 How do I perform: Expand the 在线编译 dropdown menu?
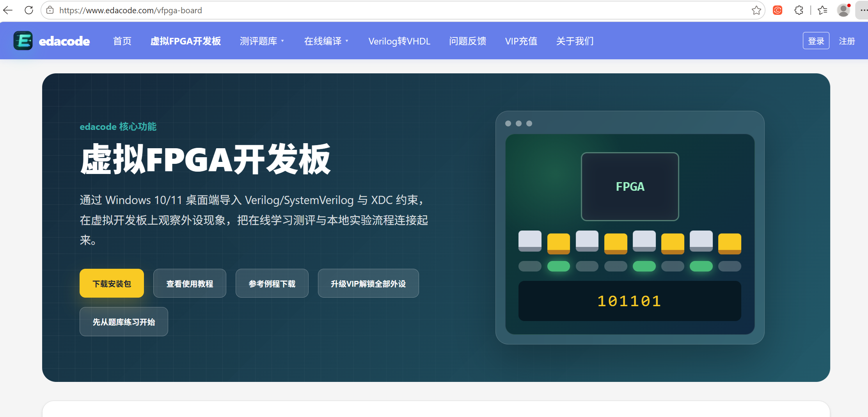pyautogui.click(x=326, y=41)
